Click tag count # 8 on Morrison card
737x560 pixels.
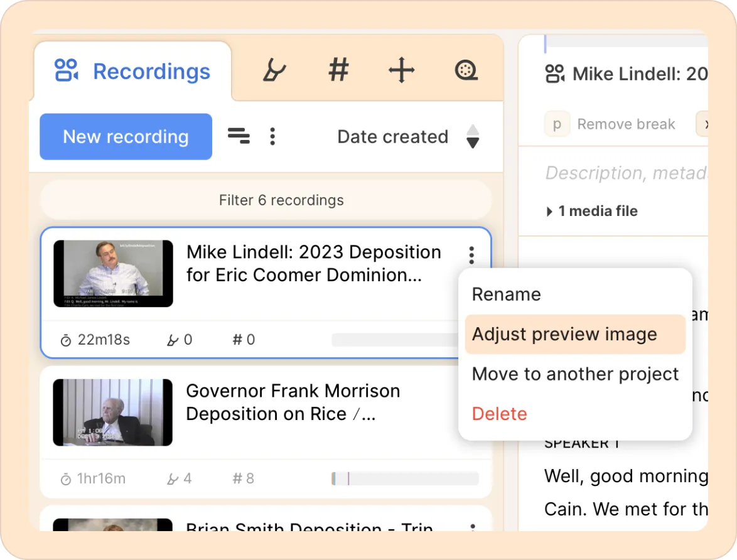pyautogui.click(x=244, y=478)
